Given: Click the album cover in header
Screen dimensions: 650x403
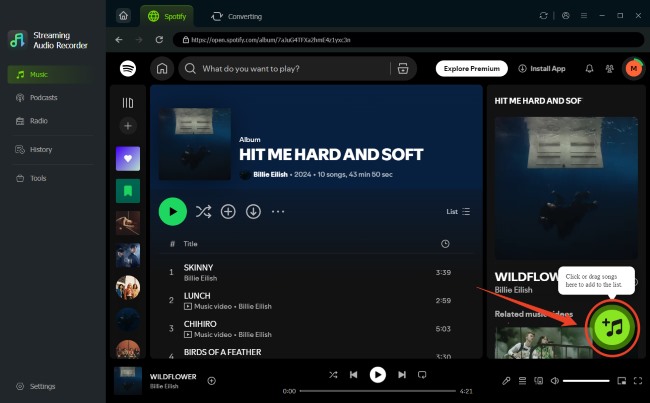Looking at the screenshot, I should pos(195,144).
